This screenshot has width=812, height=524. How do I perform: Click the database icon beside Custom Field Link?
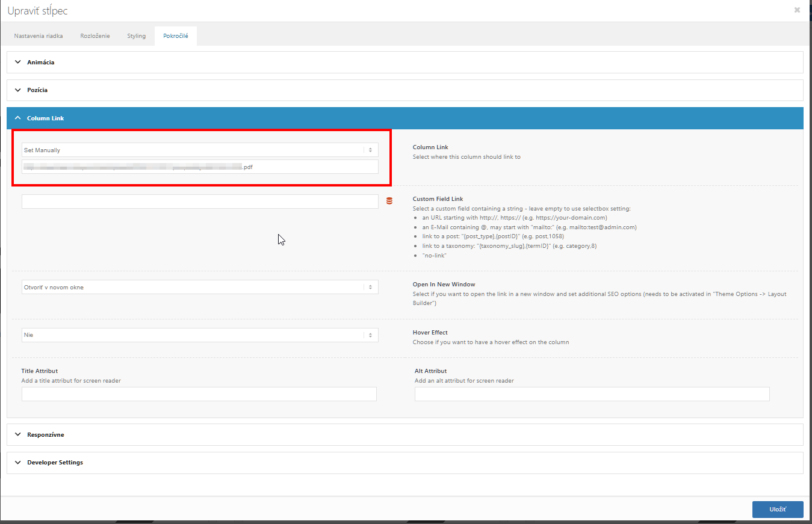click(x=389, y=201)
